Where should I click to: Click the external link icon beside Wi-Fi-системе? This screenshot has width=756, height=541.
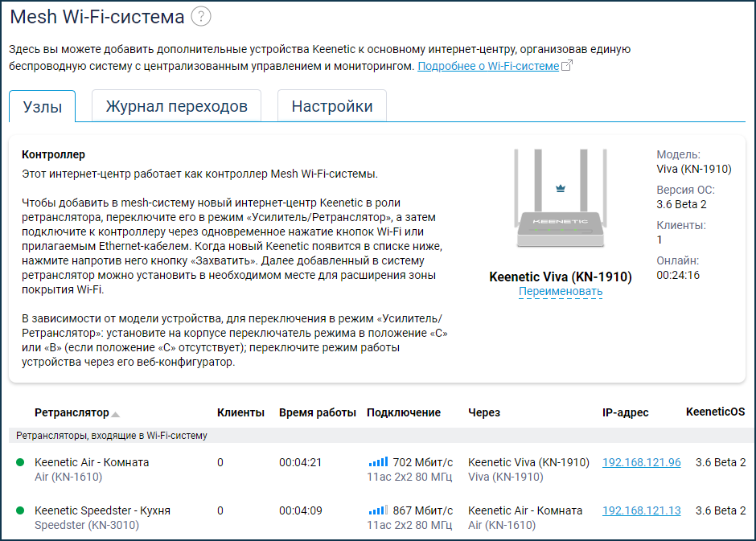[567, 65]
